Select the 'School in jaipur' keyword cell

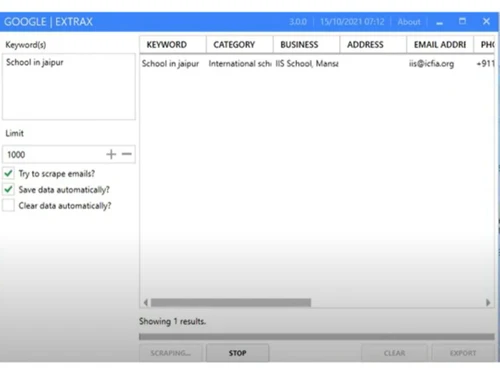pos(170,64)
